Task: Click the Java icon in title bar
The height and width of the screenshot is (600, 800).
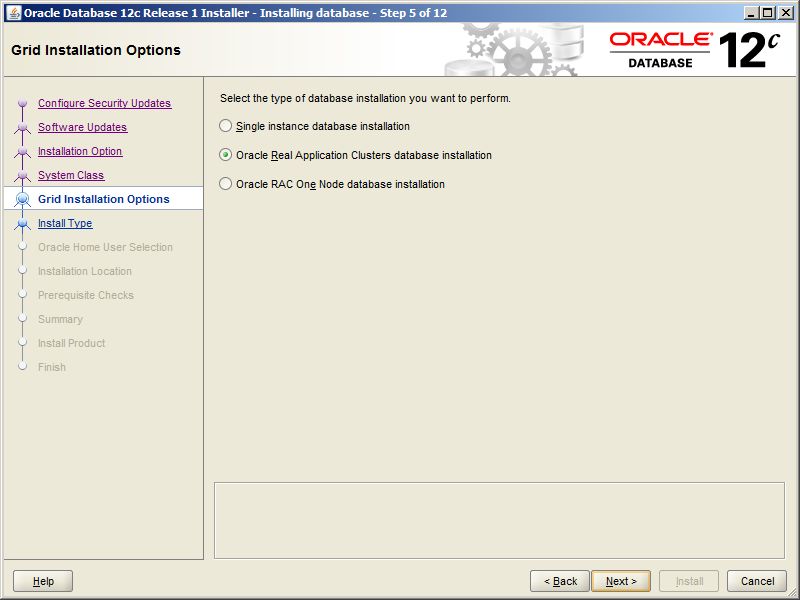Action: point(14,13)
